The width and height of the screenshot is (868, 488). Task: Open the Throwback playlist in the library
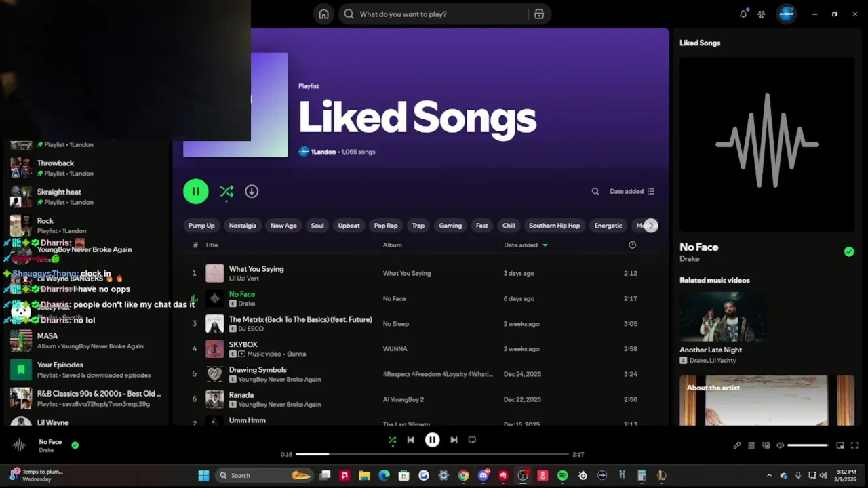pyautogui.click(x=85, y=168)
